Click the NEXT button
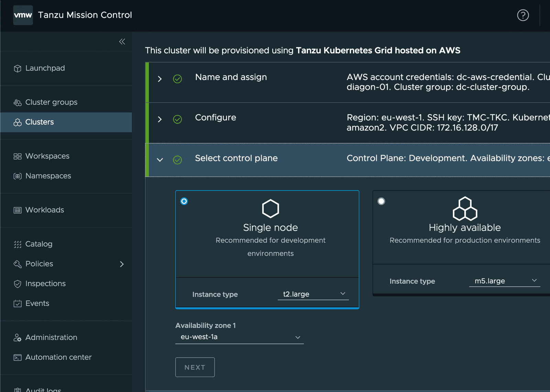Screen dimensions: 550x392 [x=195, y=367]
